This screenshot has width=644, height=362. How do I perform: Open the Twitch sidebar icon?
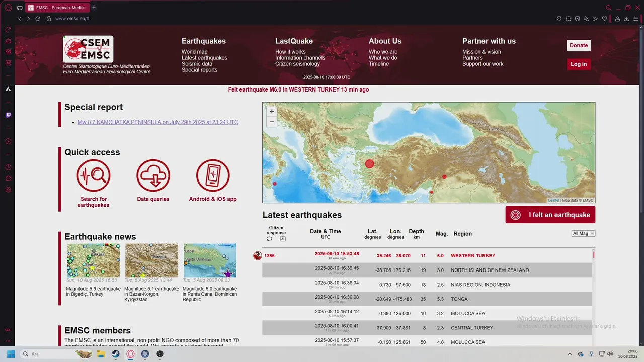point(8,115)
